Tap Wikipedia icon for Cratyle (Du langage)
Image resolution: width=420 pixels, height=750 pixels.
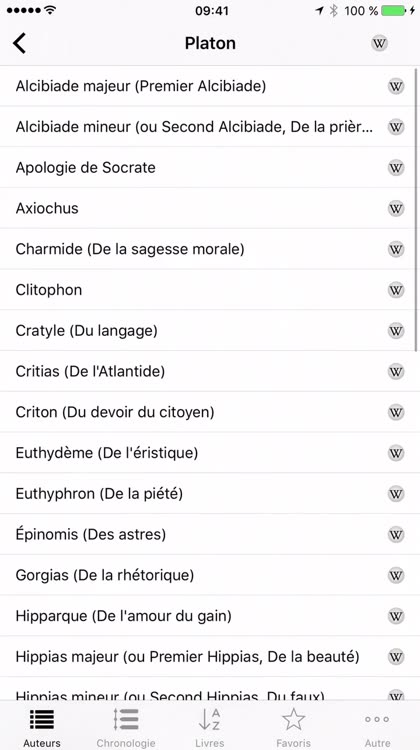tap(396, 331)
